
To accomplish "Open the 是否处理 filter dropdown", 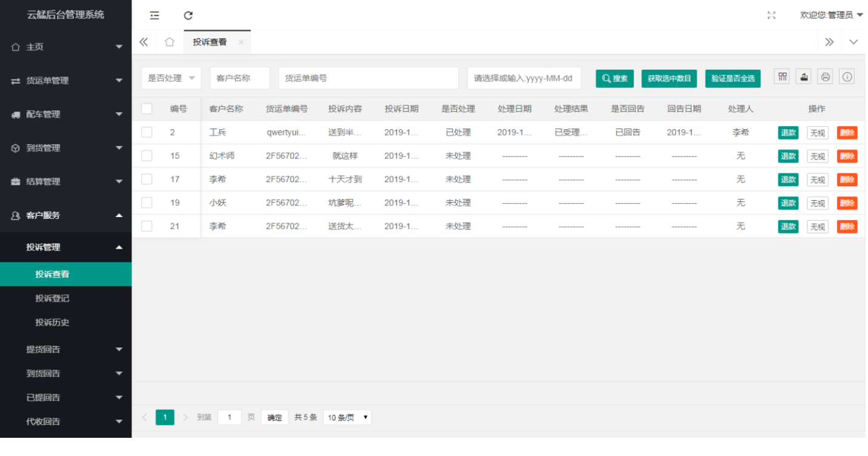I will click(171, 78).
